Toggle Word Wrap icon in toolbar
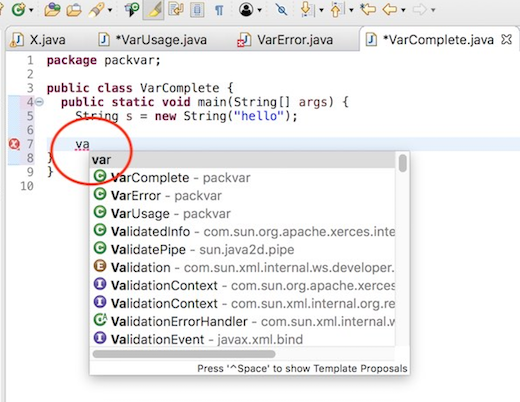Image resolution: width=520 pixels, height=402 pixels. point(176,10)
